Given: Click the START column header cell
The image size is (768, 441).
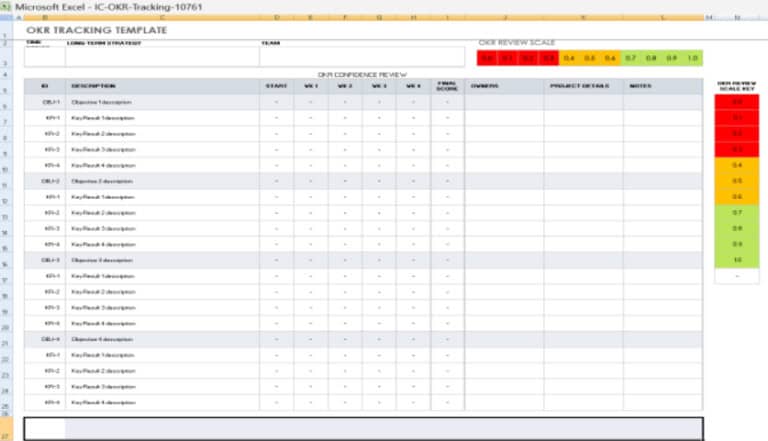Looking at the screenshot, I should (x=277, y=86).
